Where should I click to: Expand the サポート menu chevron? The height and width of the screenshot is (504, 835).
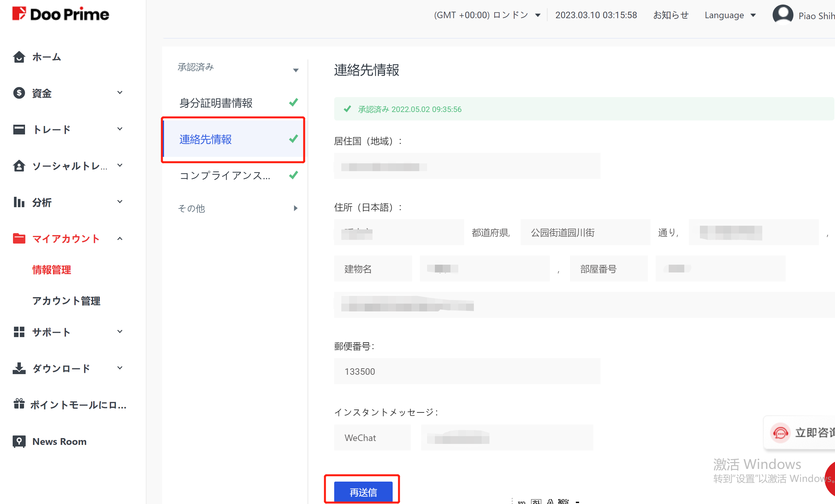coord(120,332)
